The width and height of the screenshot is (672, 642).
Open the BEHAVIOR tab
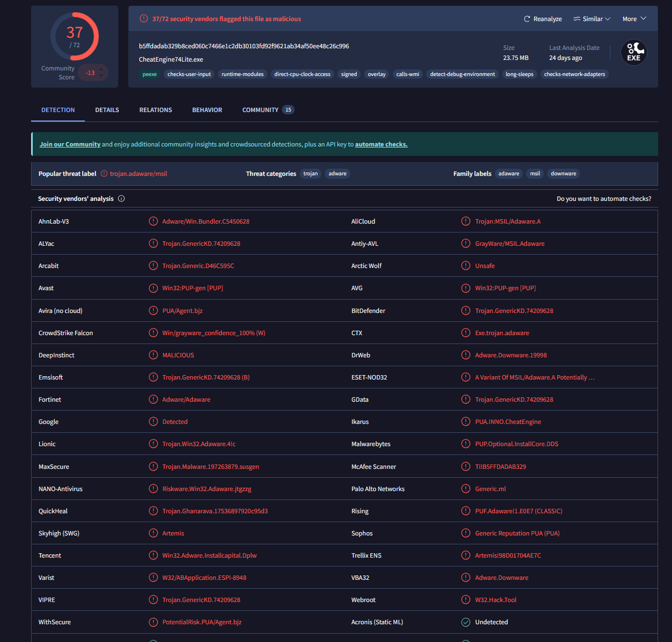point(207,110)
